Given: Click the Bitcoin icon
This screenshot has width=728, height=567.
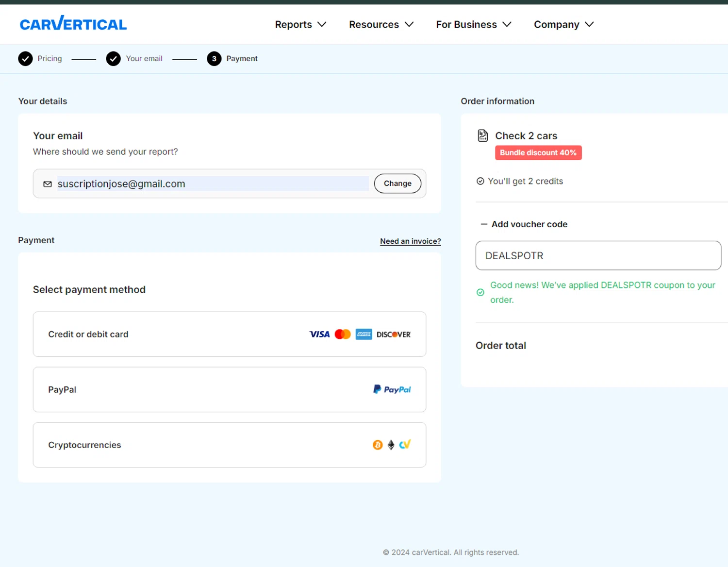Looking at the screenshot, I should (x=378, y=445).
